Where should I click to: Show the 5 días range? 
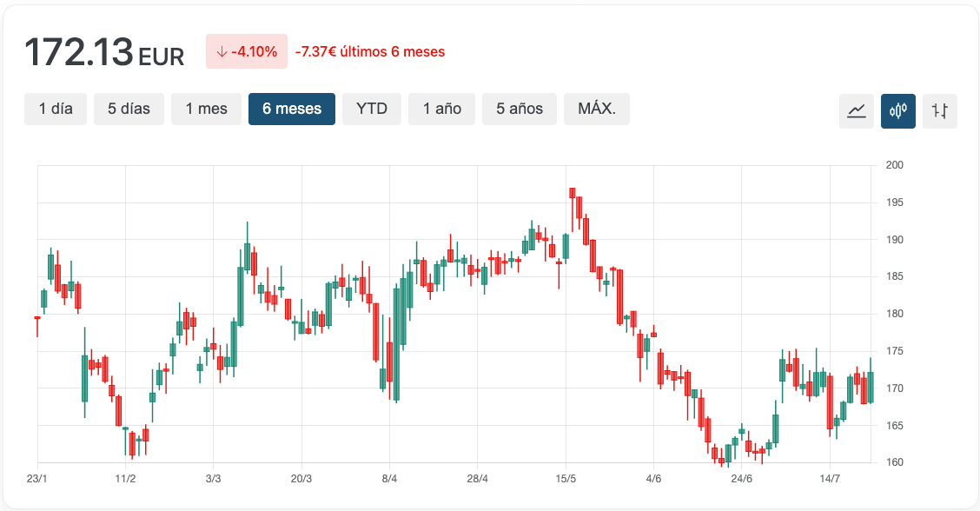point(129,109)
